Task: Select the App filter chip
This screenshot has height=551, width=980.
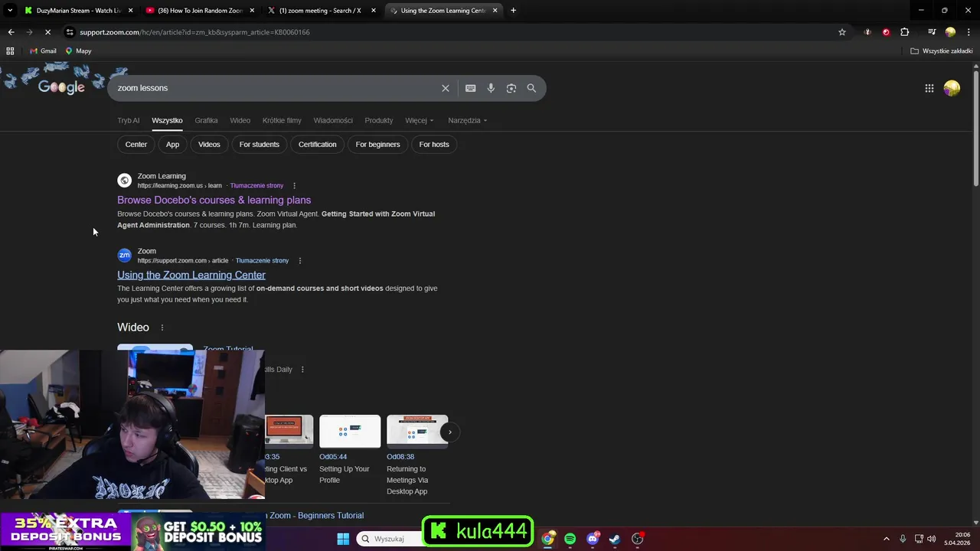Action: pyautogui.click(x=173, y=144)
